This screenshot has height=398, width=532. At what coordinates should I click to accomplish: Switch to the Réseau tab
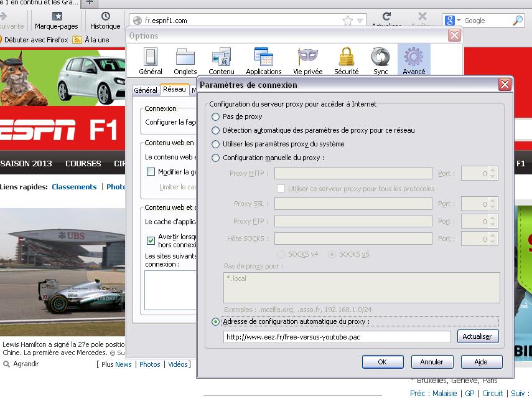click(x=174, y=89)
